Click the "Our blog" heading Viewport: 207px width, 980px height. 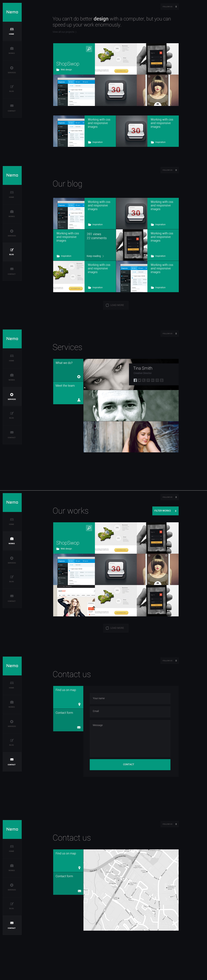point(67,184)
